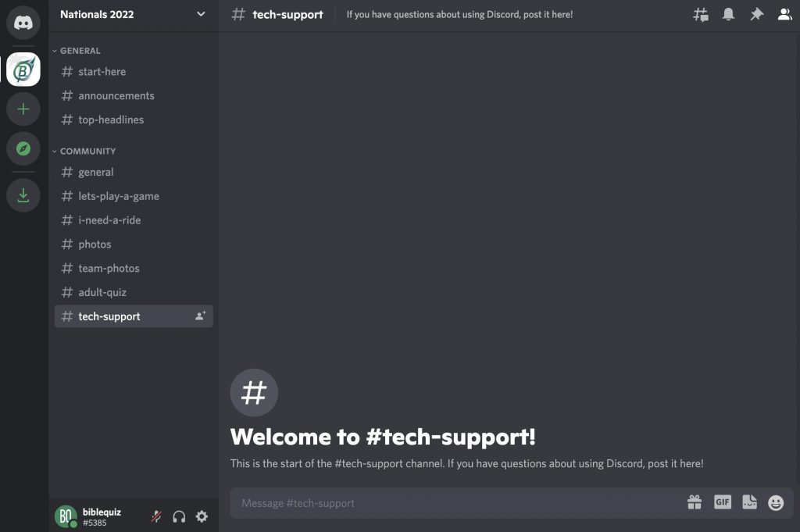Collapse the COMMUNITY category
The image size is (800, 532).
point(87,152)
